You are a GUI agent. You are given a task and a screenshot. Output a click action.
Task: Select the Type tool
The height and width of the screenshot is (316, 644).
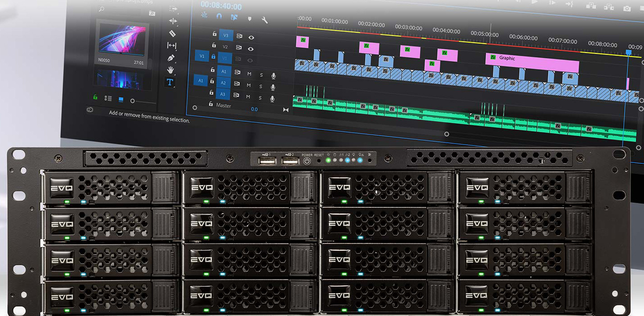[x=170, y=82]
